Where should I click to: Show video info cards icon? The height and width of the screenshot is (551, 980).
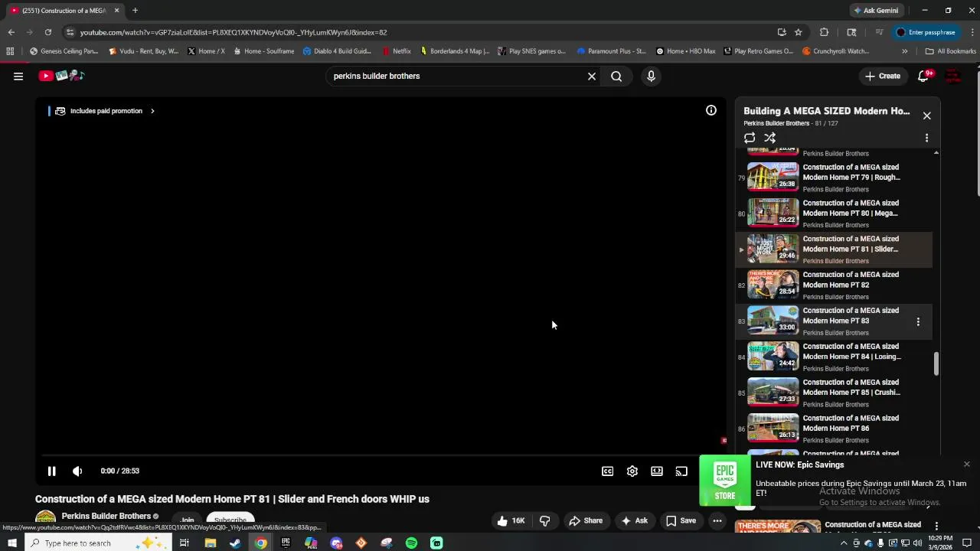click(x=711, y=110)
